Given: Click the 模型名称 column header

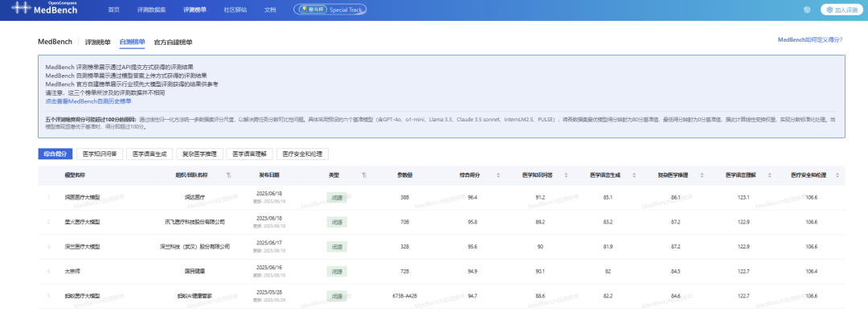Looking at the screenshot, I should coord(75,175).
